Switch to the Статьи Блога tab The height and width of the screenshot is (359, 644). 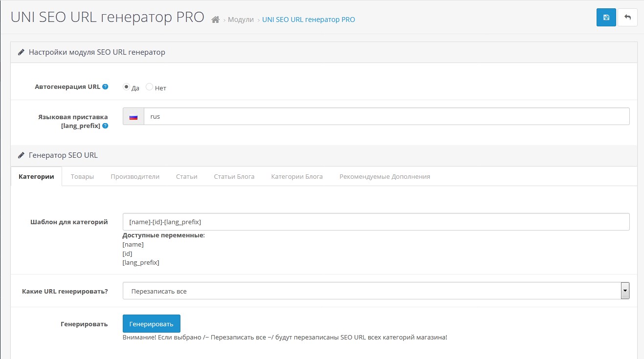(234, 176)
